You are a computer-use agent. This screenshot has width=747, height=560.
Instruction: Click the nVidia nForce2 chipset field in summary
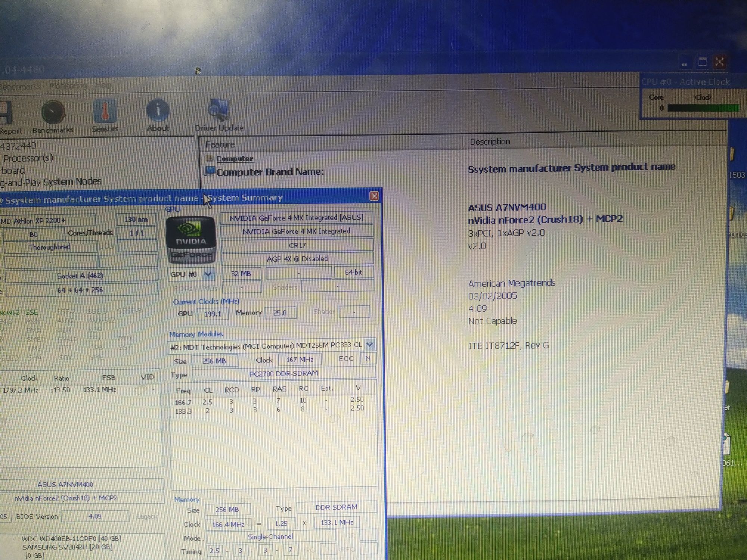(x=81, y=498)
